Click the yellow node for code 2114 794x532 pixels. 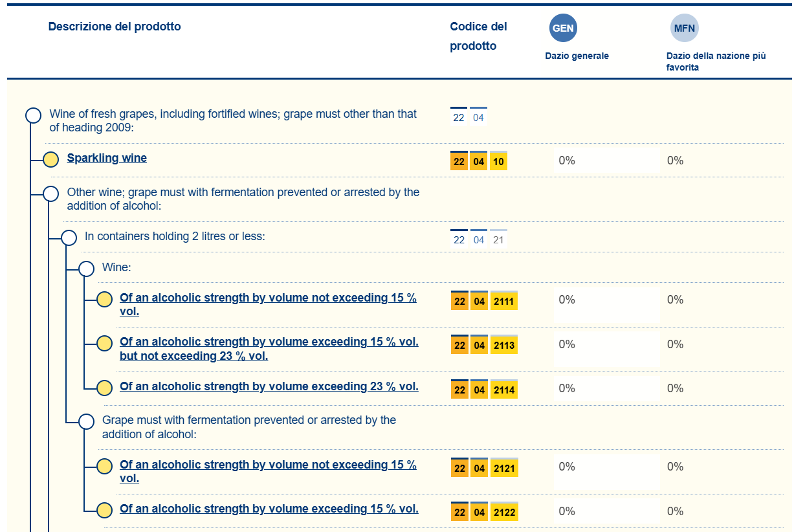tap(104, 388)
